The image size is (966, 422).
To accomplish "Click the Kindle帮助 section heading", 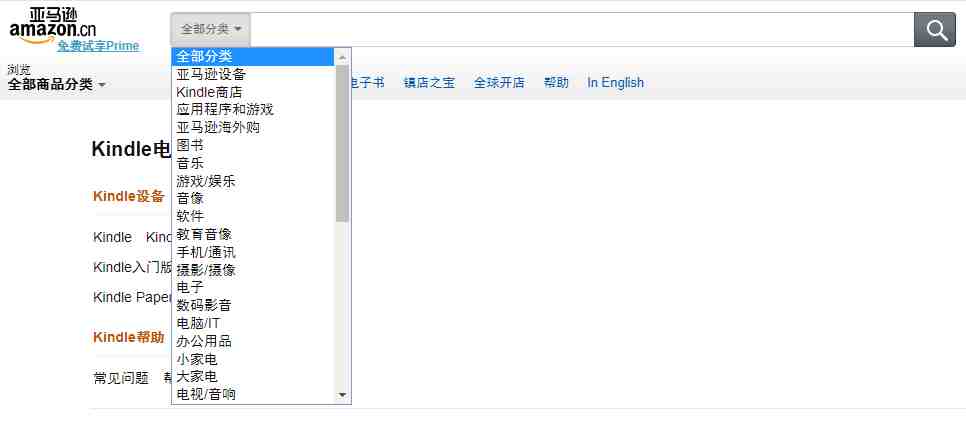I will coord(129,337).
